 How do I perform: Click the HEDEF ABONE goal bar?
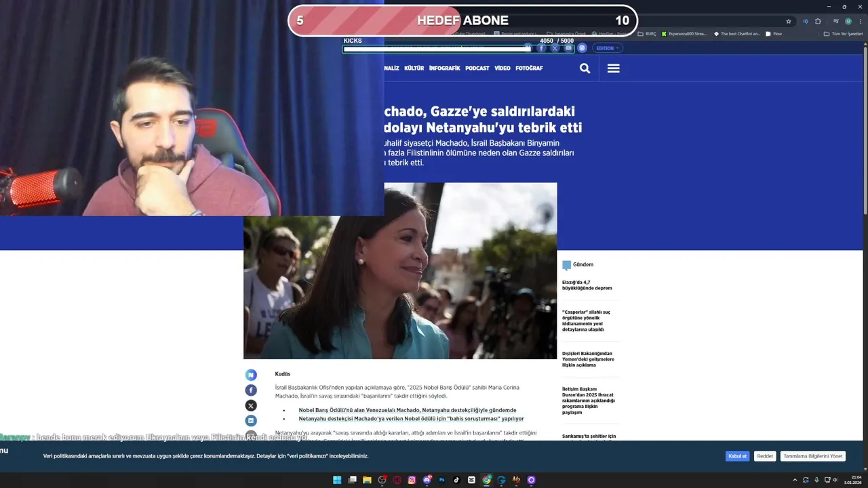463,20
